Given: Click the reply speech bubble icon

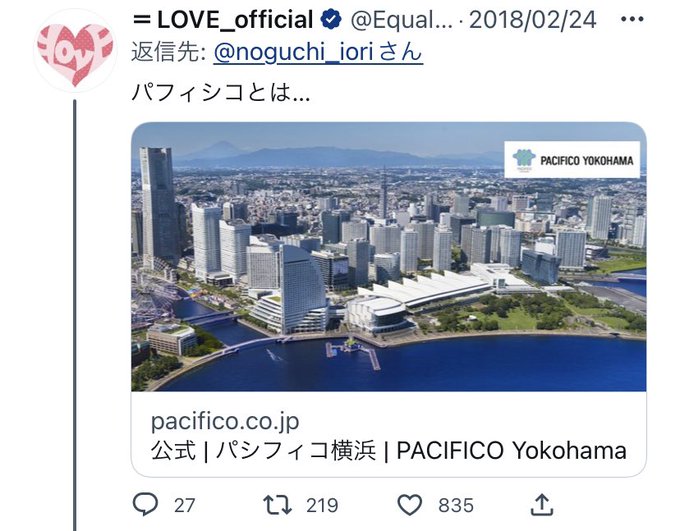Looking at the screenshot, I should pyautogui.click(x=145, y=505).
